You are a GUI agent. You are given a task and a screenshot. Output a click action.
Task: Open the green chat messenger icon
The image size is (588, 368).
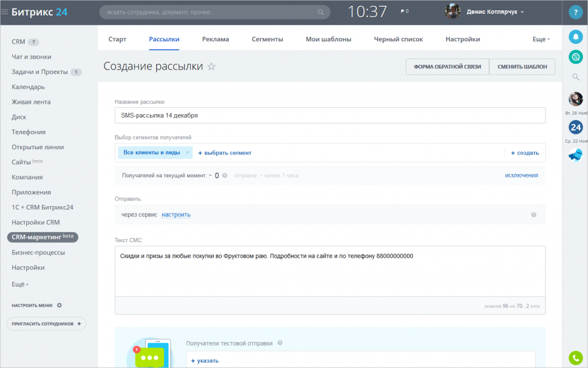(x=575, y=57)
